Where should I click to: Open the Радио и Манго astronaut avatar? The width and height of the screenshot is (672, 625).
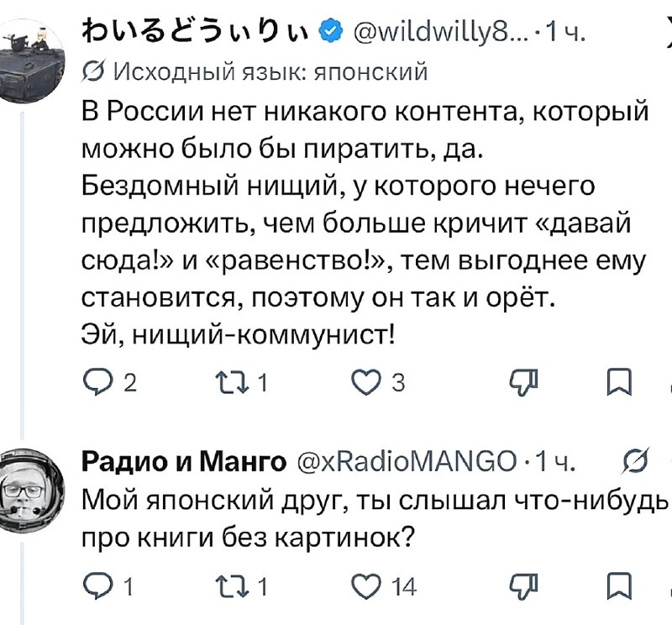tap(30, 491)
